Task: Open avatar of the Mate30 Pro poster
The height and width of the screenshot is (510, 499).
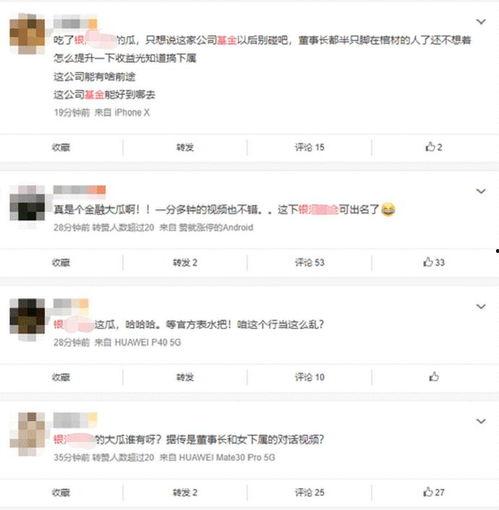Action: (27, 431)
